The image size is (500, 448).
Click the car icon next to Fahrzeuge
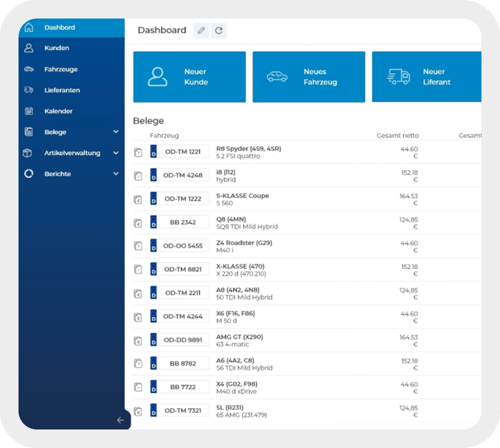point(29,69)
